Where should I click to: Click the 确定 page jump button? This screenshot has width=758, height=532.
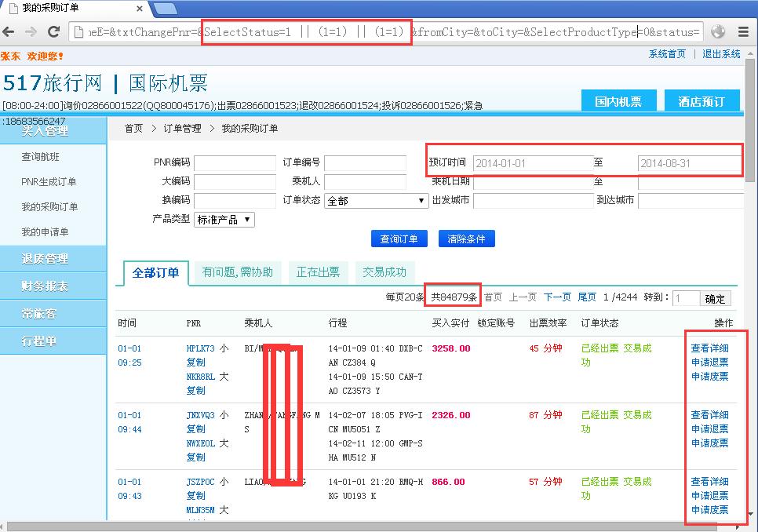(715, 298)
